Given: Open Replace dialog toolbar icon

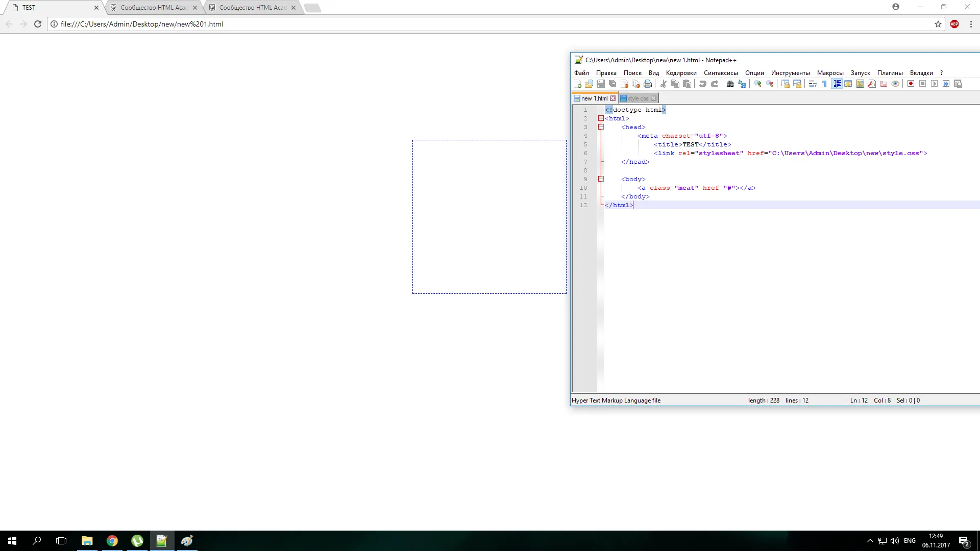Looking at the screenshot, I should pyautogui.click(x=742, y=84).
